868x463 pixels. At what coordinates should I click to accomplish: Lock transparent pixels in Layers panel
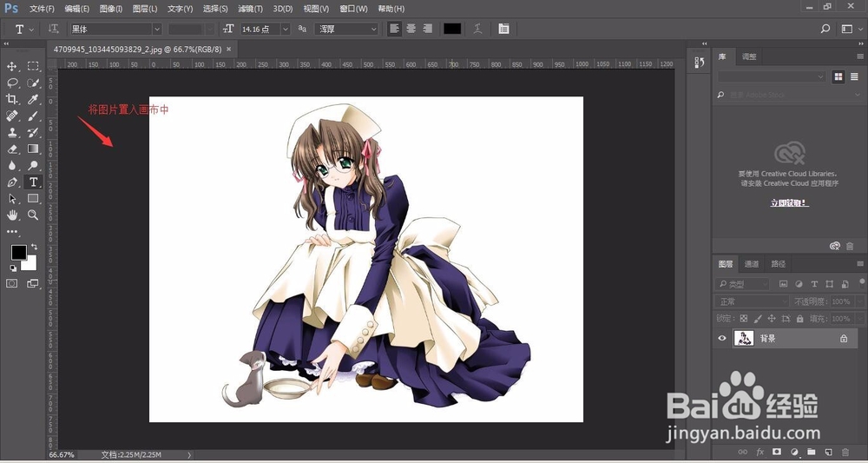[744, 319]
